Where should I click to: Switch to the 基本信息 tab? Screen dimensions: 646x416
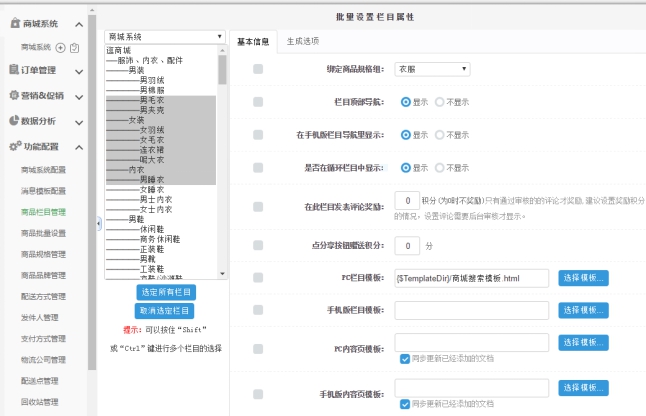pyautogui.click(x=253, y=42)
